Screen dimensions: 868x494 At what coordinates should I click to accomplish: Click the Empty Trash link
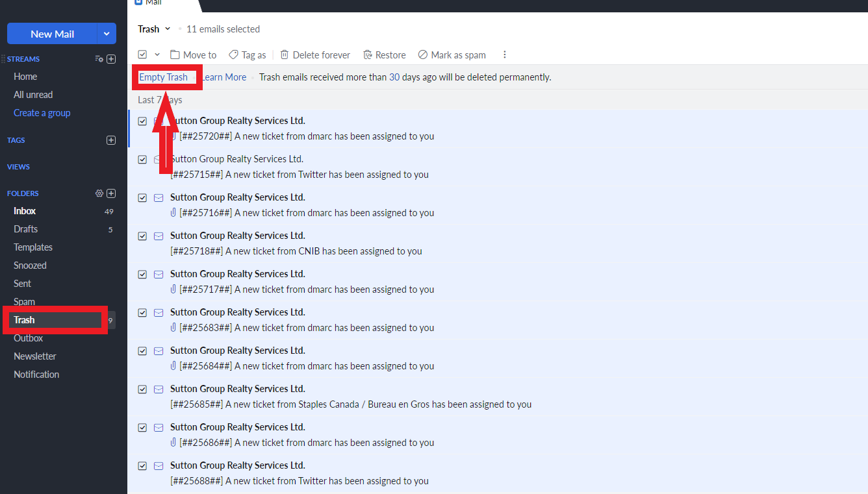coord(164,77)
